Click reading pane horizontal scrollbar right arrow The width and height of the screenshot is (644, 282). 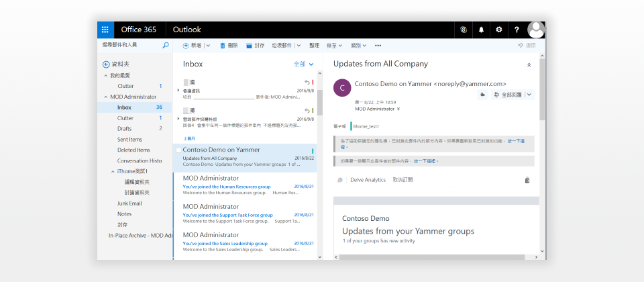tap(537, 257)
